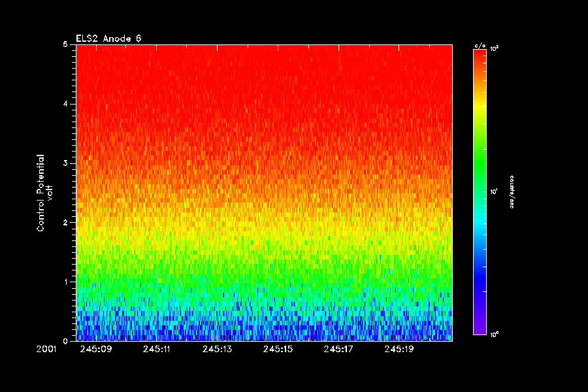Click the time tick label '245:13'
588x392 pixels.
click(217, 350)
